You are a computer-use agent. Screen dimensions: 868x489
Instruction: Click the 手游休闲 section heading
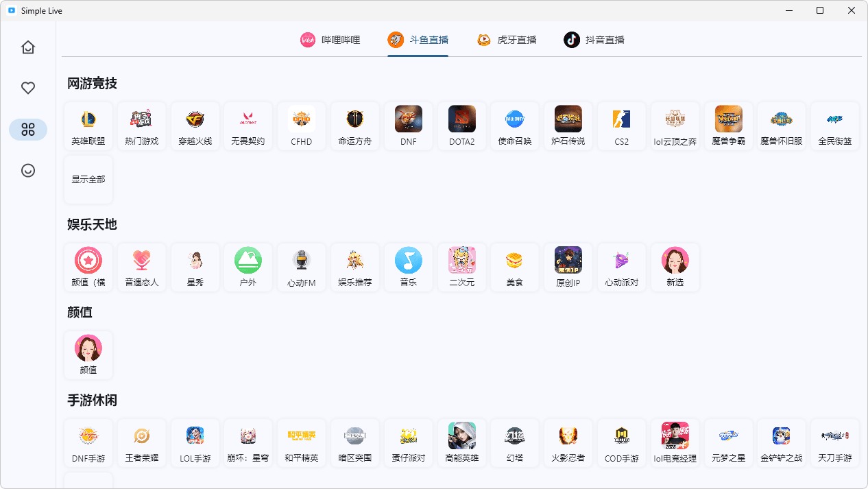click(93, 400)
